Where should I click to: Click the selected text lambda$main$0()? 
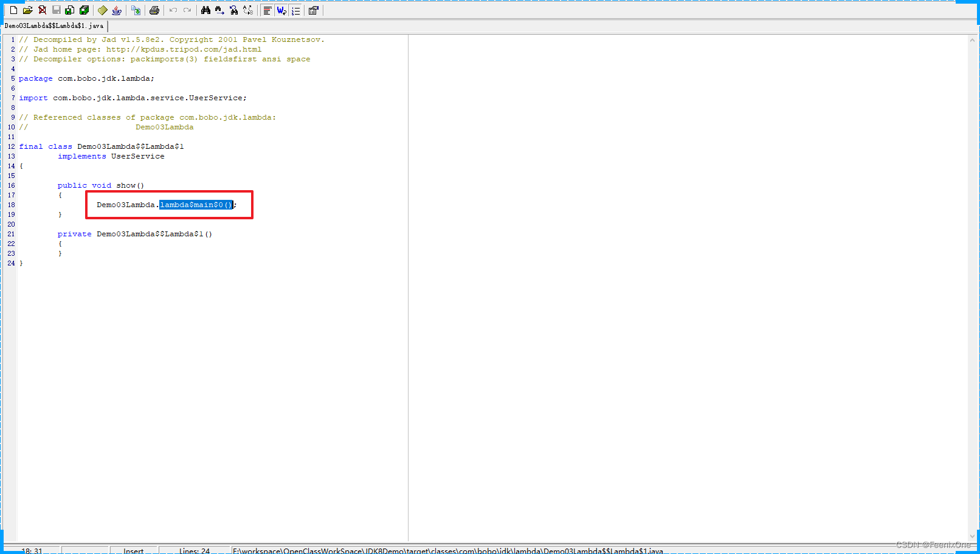coord(196,205)
